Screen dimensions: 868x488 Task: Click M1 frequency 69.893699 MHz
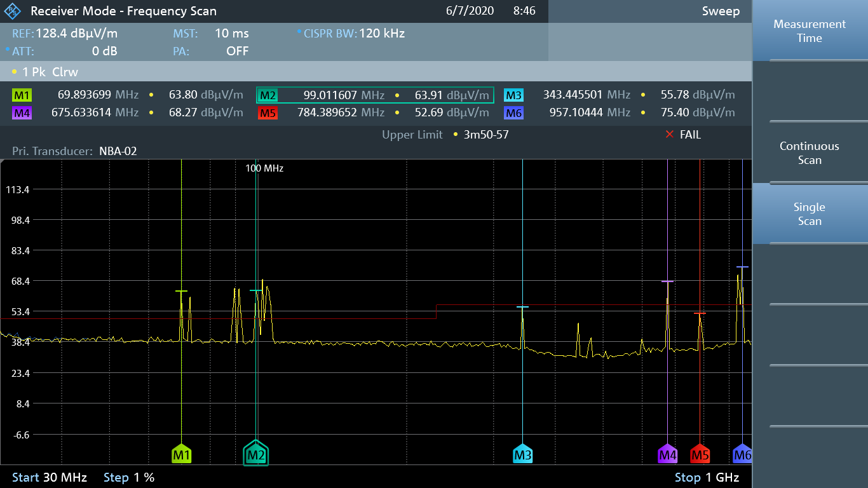tap(98, 95)
